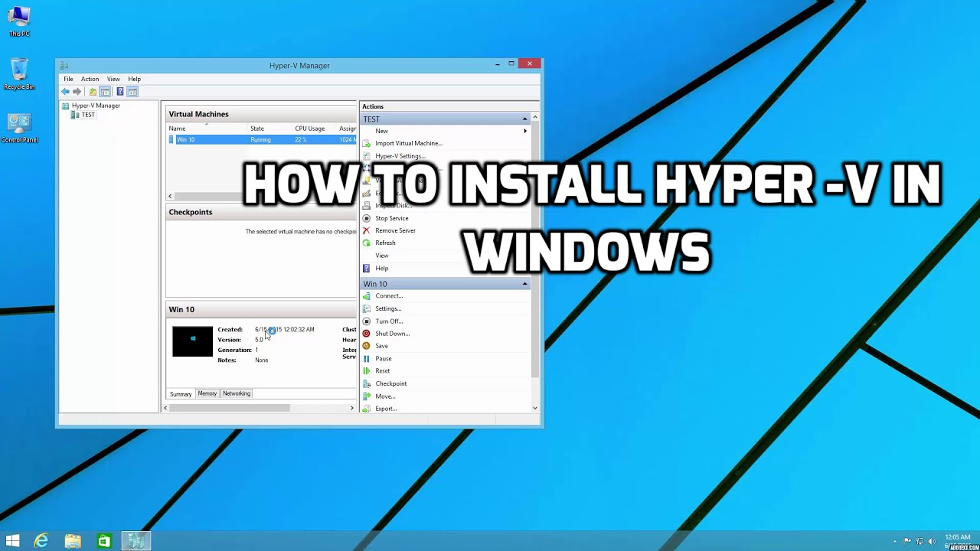Switch to the Memory tab

[x=207, y=393]
